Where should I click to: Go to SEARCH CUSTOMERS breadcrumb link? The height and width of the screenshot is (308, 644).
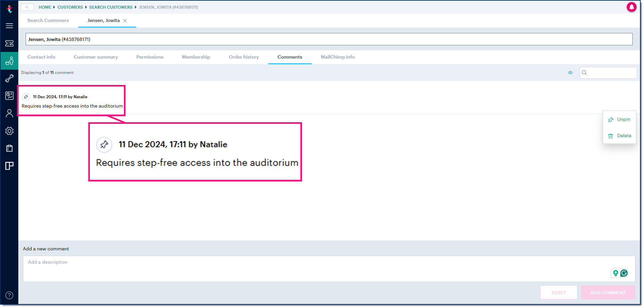click(x=111, y=7)
